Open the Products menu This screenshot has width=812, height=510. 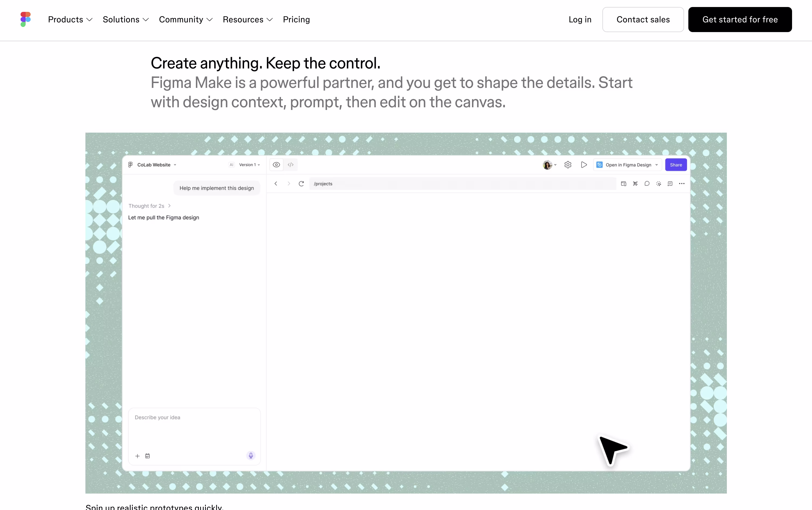pyautogui.click(x=70, y=20)
